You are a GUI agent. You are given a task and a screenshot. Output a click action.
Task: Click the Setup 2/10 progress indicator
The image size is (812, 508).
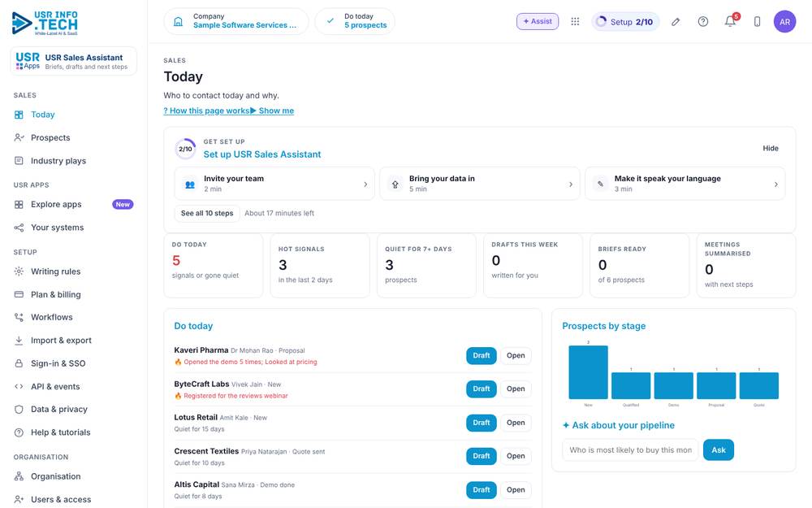625,22
